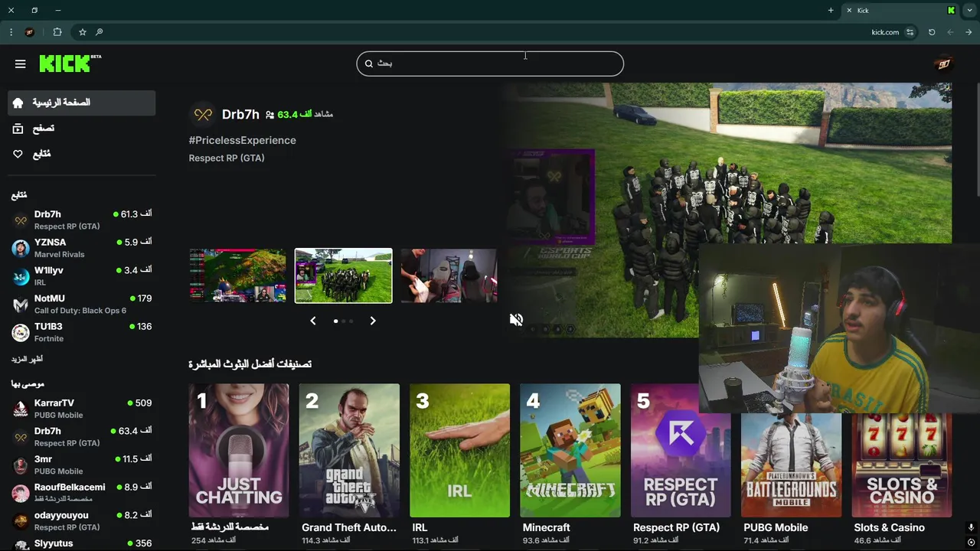The image size is (980, 551).
Task: Open the tab search dropdown chevron
Action: pyautogui.click(x=970, y=10)
